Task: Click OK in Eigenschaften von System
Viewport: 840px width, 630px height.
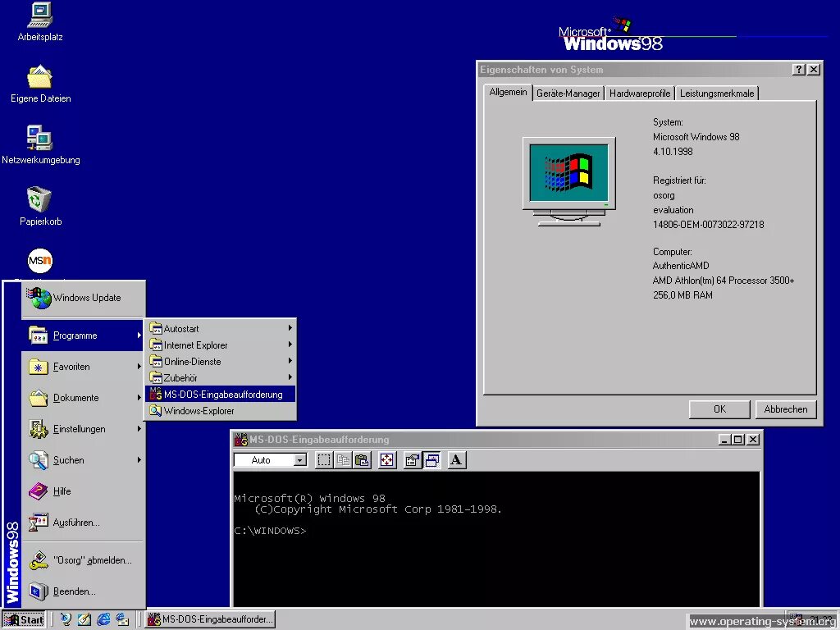Action: 719,409
